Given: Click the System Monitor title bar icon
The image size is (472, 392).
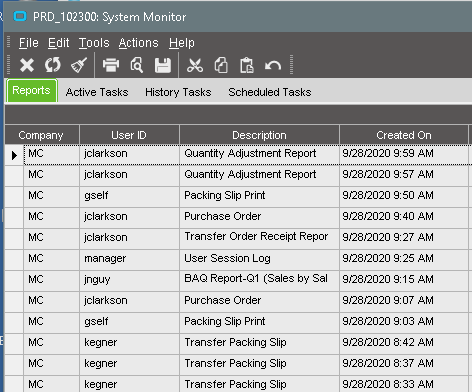Looking at the screenshot, I should pyautogui.click(x=20, y=16).
